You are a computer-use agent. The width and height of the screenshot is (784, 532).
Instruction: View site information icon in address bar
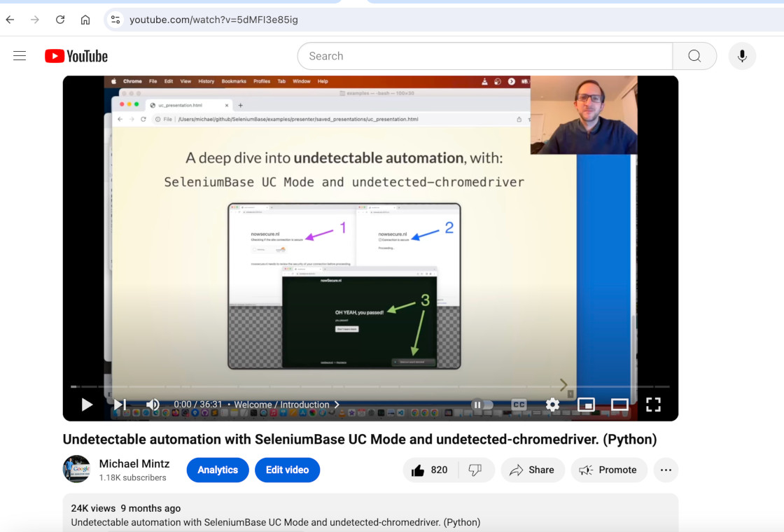[115, 20]
